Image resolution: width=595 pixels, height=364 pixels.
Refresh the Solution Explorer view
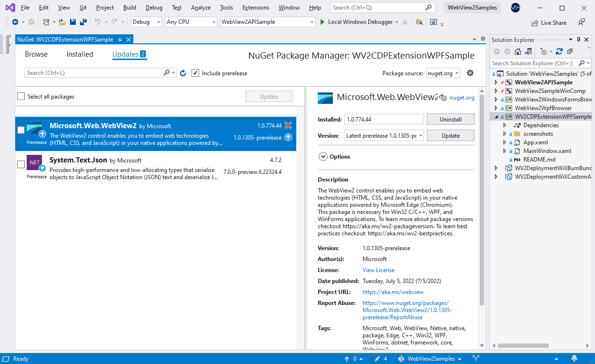559,52
